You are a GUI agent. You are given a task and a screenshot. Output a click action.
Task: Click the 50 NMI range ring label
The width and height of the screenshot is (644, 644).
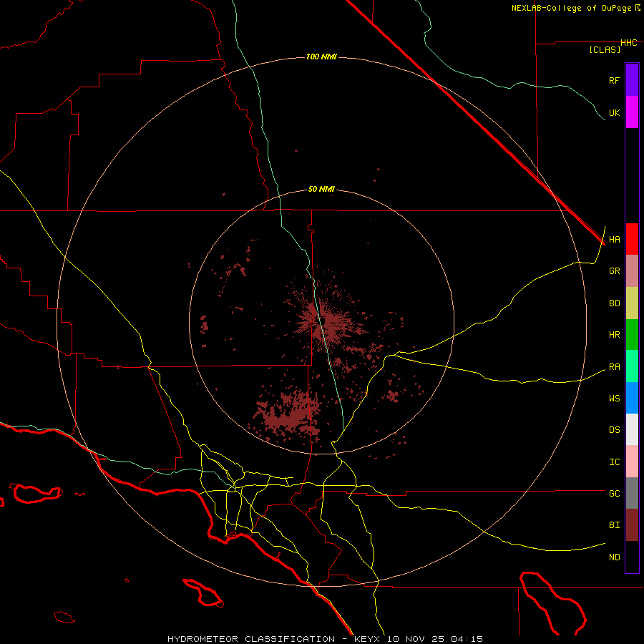[x=321, y=190]
